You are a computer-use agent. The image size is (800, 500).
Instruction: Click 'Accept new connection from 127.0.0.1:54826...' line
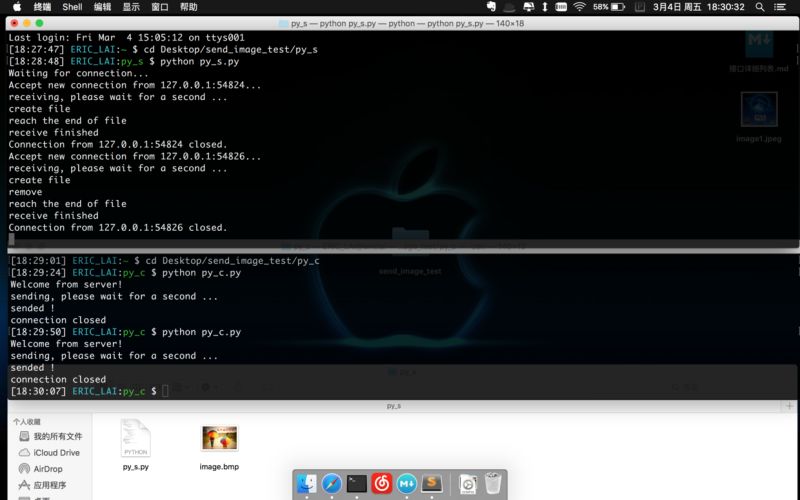tap(135, 156)
